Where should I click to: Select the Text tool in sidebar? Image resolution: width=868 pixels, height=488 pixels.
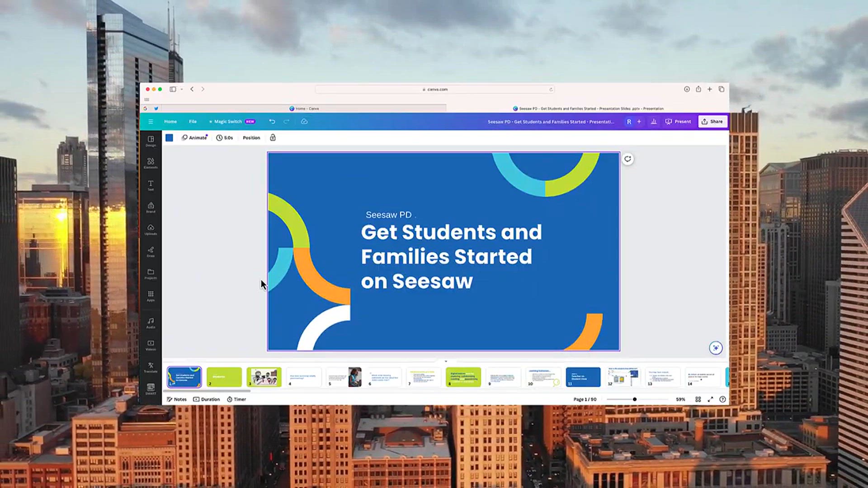151,185
